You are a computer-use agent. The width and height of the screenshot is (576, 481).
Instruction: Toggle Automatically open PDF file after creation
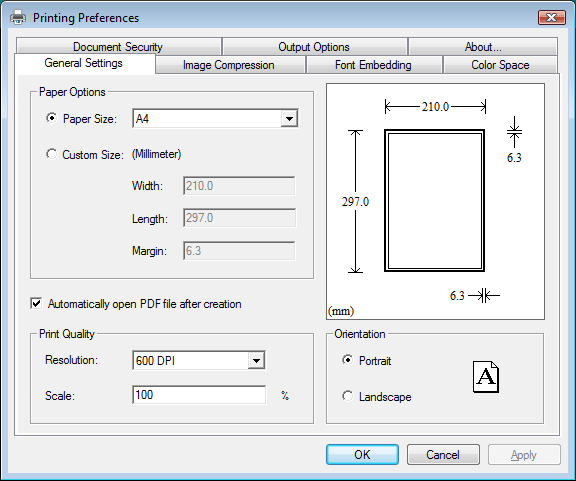pos(36,304)
